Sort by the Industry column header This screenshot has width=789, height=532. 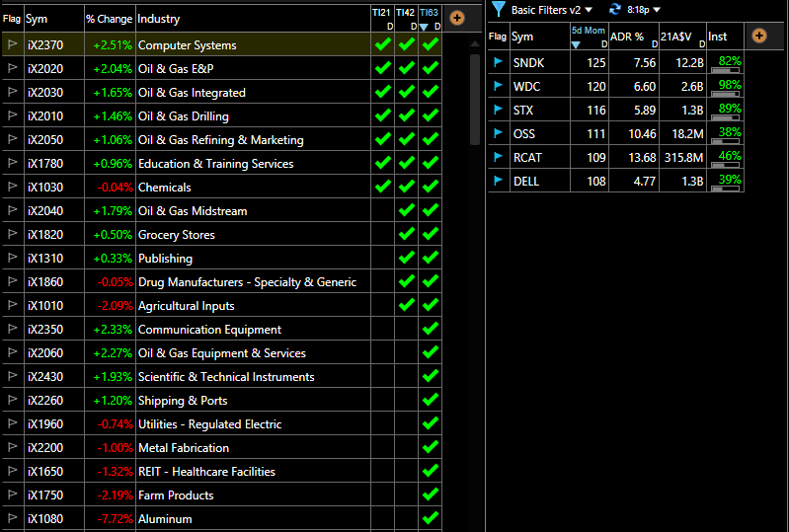click(x=253, y=19)
